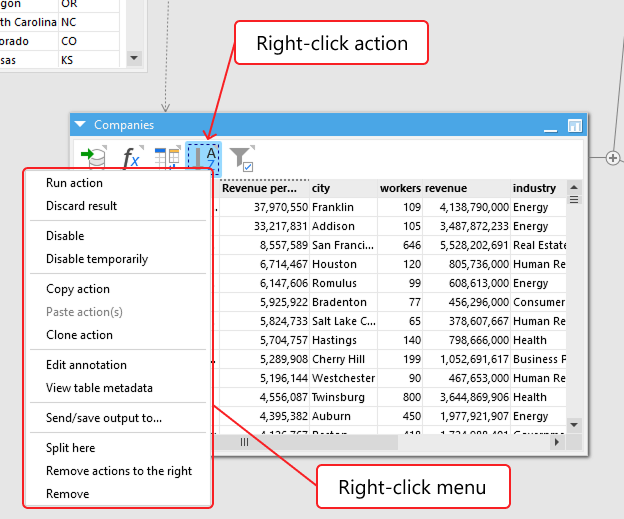Click the Auburn city cell
624x519 pixels.
[343, 416]
